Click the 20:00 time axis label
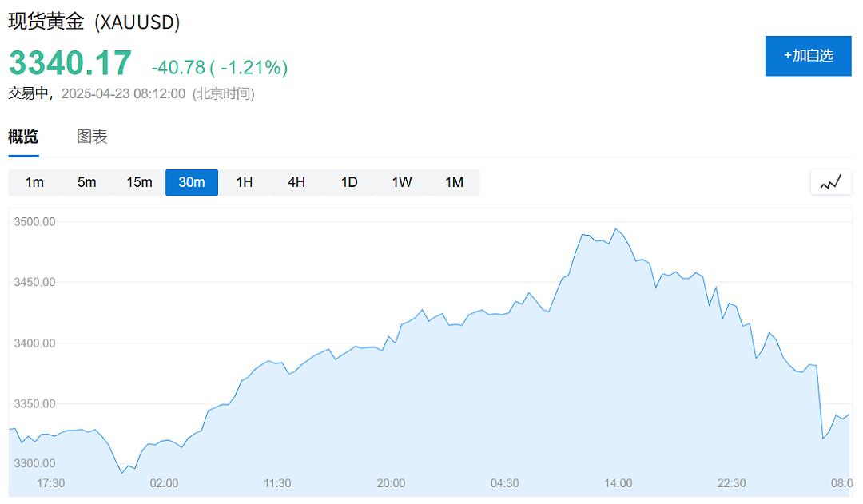Image resolution: width=863 pixels, height=504 pixels. pyautogui.click(x=391, y=483)
